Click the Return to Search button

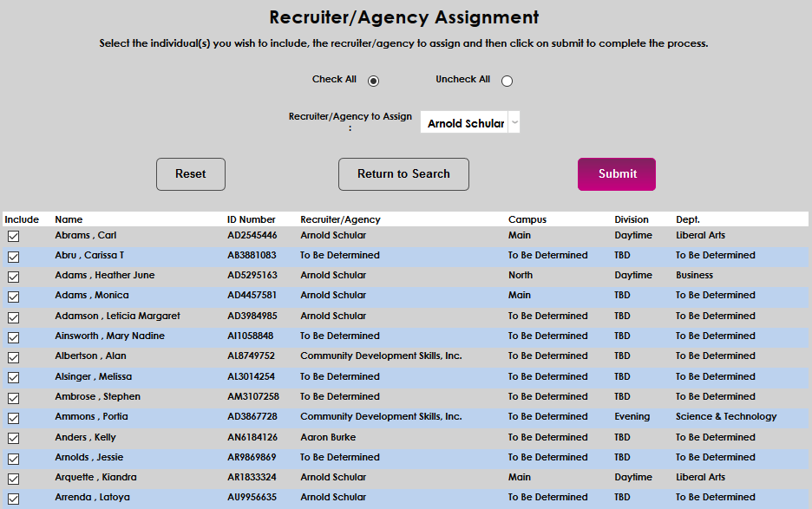pos(403,173)
